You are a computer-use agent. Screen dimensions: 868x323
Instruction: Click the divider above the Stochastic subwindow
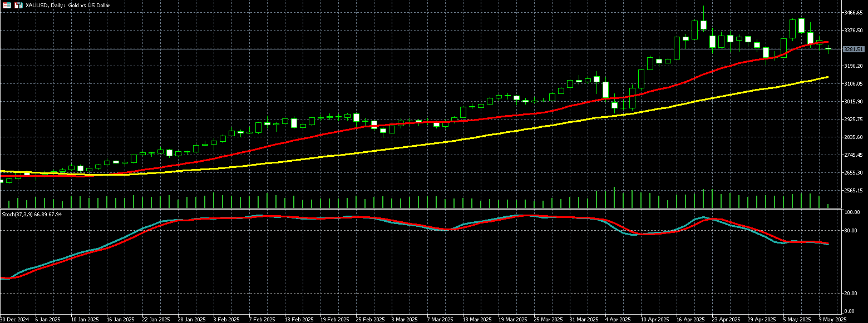pyautogui.click(x=423, y=210)
